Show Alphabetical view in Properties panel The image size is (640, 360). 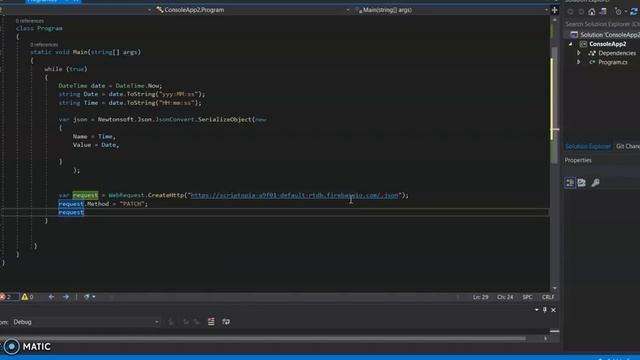[x=582, y=182]
